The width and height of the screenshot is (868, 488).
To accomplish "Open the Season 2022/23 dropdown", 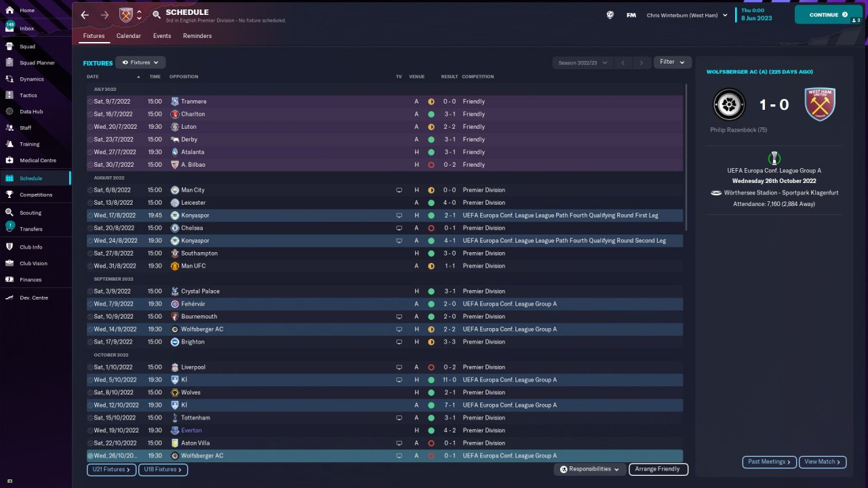I will 583,62.
